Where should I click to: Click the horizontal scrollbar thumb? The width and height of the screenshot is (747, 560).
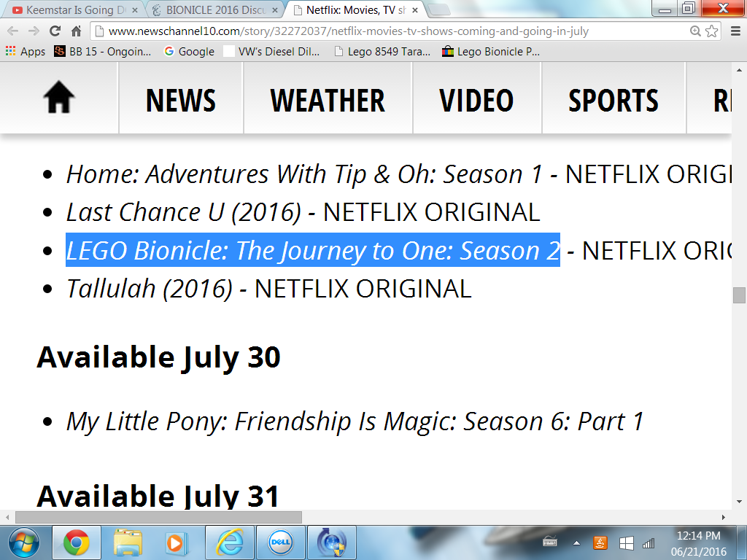coord(158,517)
